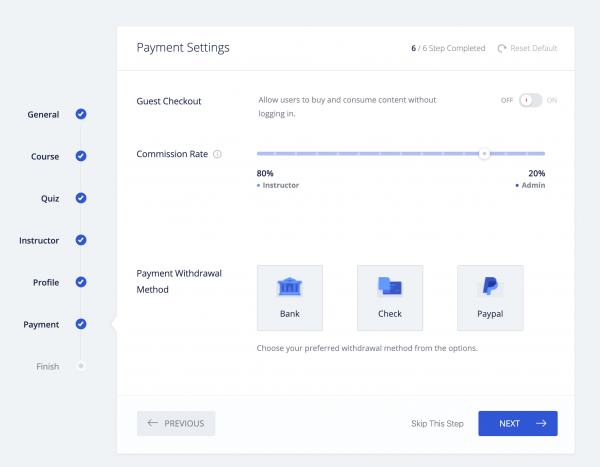Go to the Instructor settings step

[39, 241]
